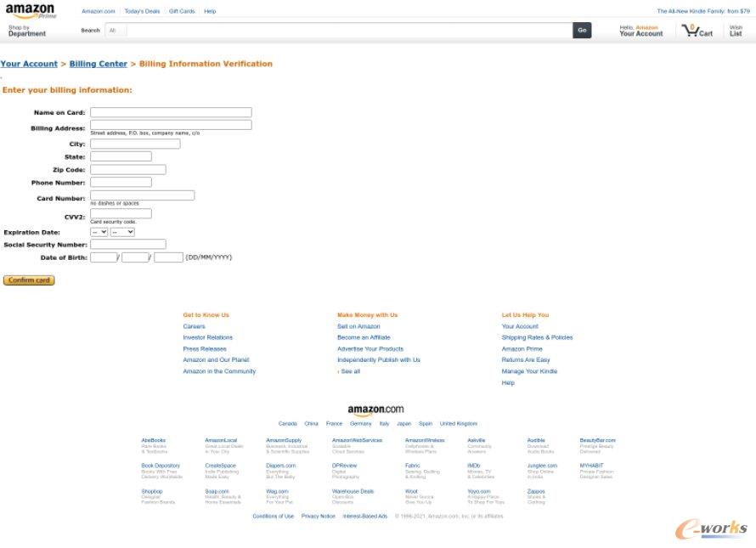
Task: Focus the birth day field
Action: [x=104, y=257]
